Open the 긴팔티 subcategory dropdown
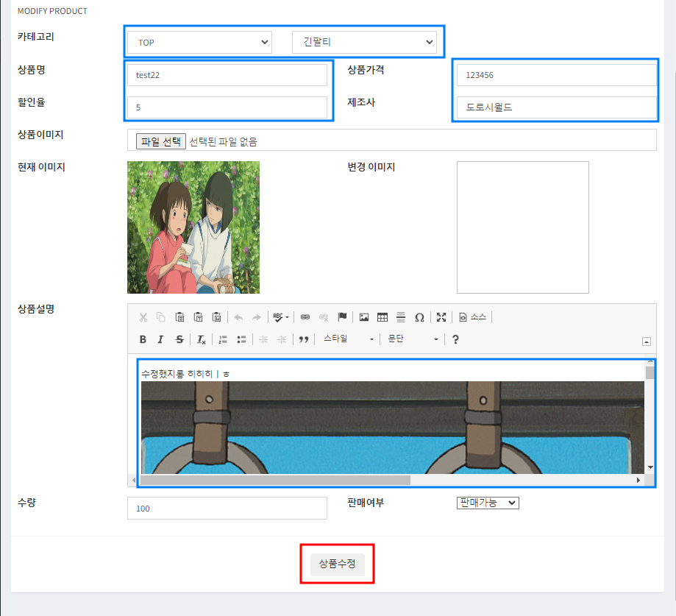The image size is (676, 616). [364, 42]
